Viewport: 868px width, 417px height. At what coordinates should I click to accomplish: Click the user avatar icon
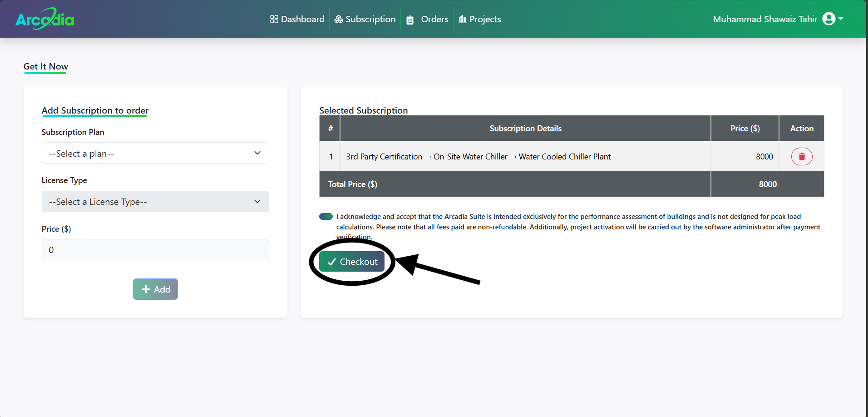click(829, 19)
